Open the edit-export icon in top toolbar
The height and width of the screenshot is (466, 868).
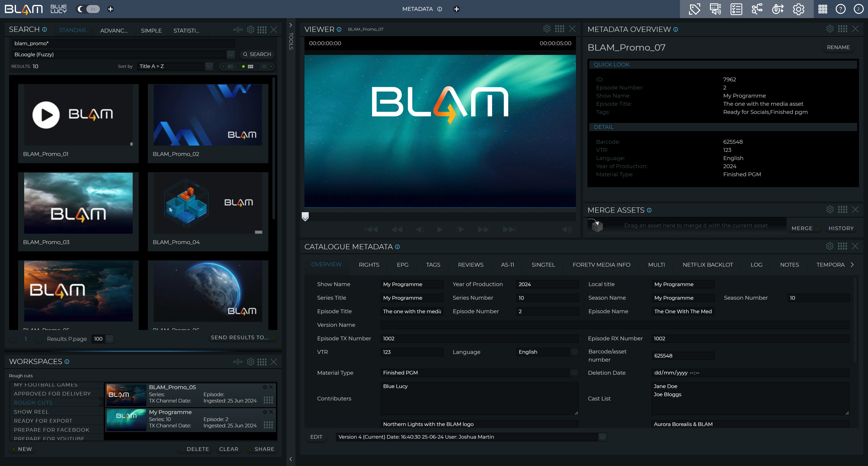click(x=778, y=9)
